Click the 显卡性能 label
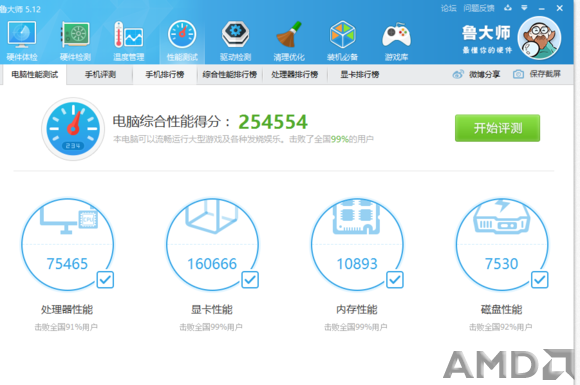 click(212, 310)
